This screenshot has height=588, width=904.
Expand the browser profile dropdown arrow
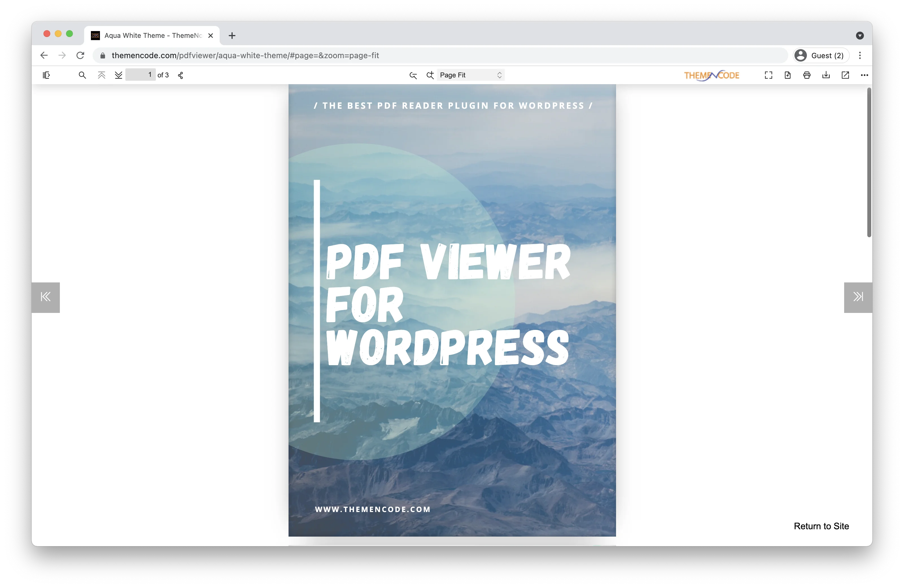pyautogui.click(x=860, y=35)
